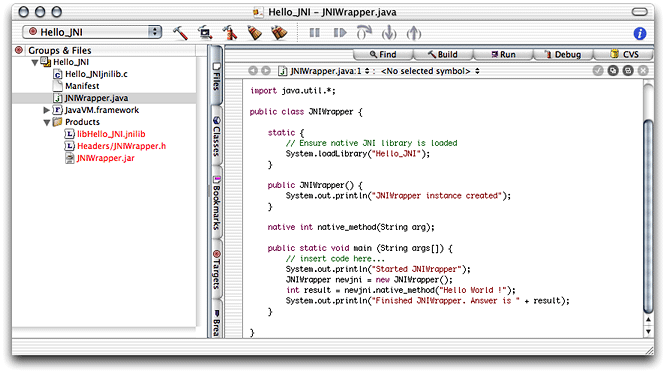Click the native int native_method line
Screen dimensions: 666x374
(351, 227)
